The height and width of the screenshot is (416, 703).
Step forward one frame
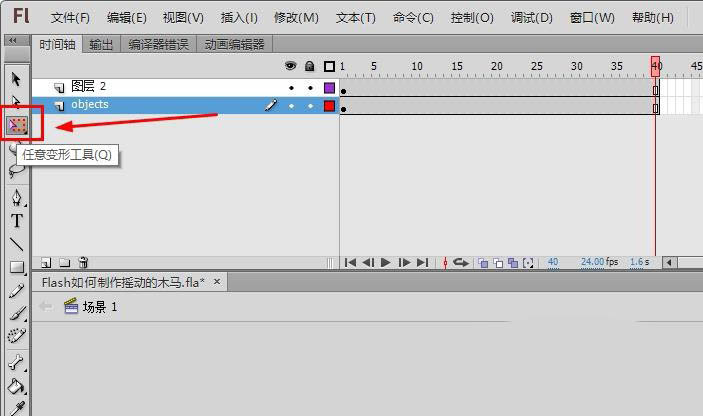(404, 263)
